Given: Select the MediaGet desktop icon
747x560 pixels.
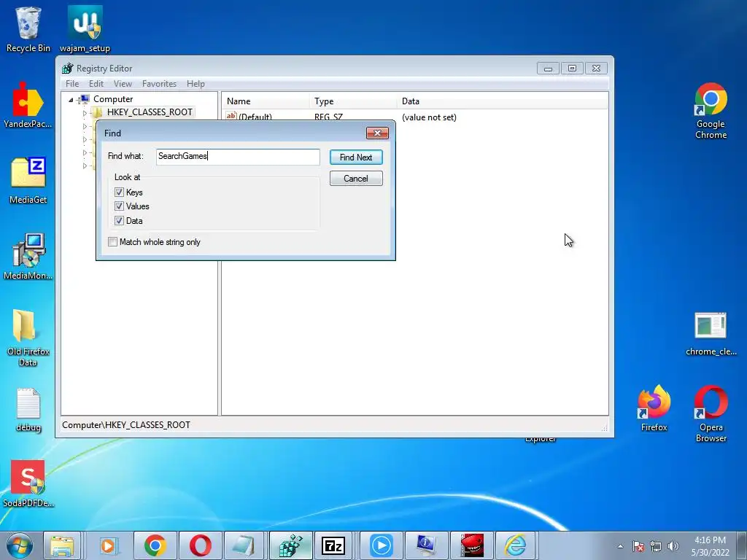Looking at the screenshot, I should 28,180.
